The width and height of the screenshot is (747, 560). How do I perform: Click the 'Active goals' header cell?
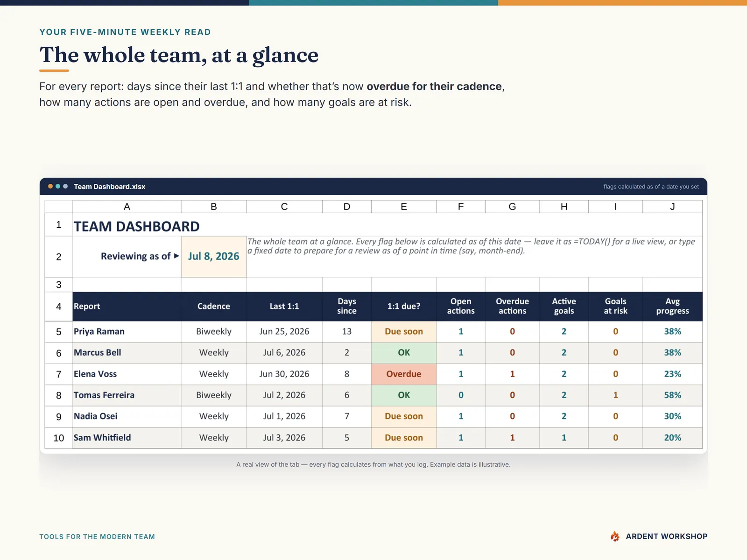click(564, 307)
